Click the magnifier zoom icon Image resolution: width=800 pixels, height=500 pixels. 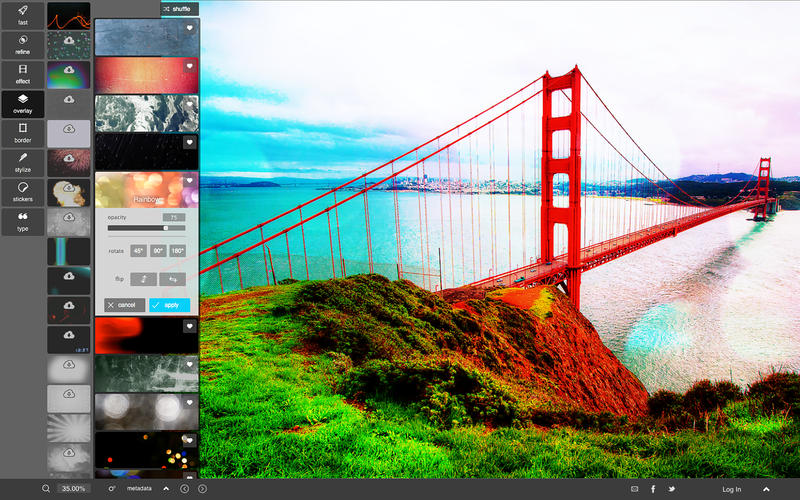[46, 489]
